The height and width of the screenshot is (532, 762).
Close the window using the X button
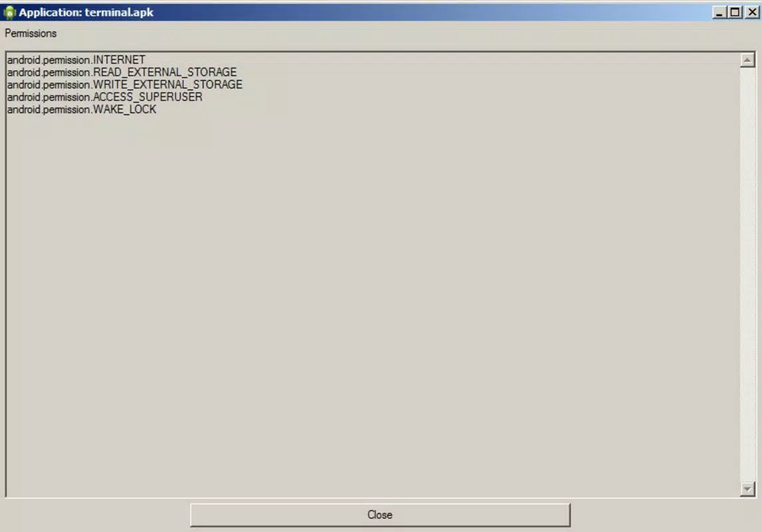(x=752, y=12)
